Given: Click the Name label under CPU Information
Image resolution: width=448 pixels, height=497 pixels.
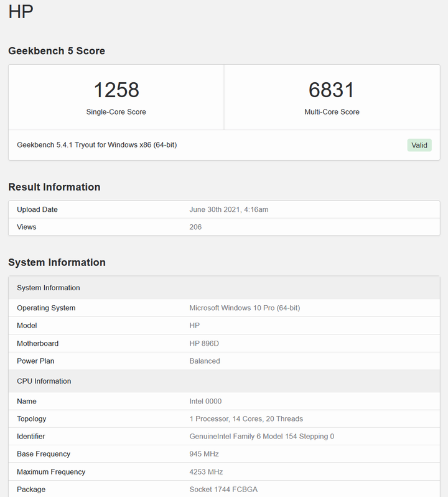Looking at the screenshot, I should pyautogui.click(x=27, y=401).
